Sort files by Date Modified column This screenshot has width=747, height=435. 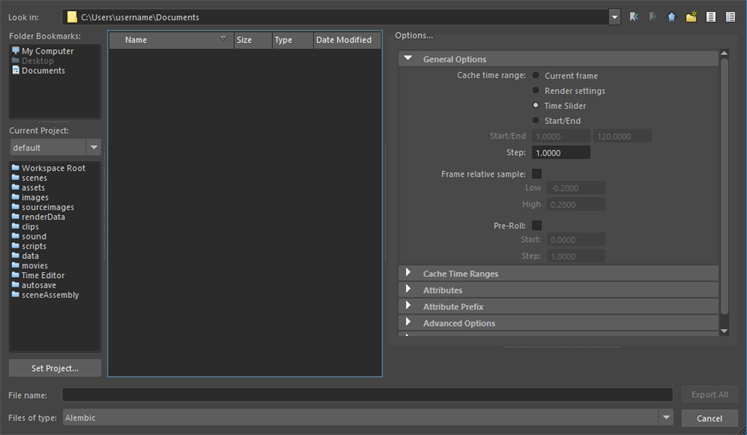(343, 40)
